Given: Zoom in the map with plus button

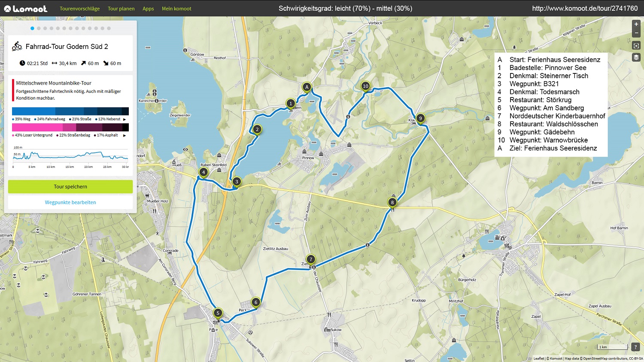Looking at the screenshot, I should 636,24.
